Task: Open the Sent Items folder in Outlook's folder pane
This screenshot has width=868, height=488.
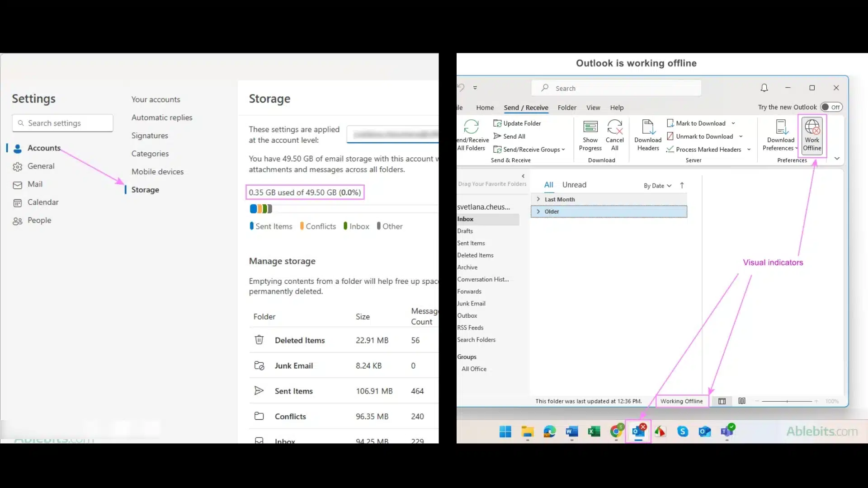Action: tap(471, 243)
